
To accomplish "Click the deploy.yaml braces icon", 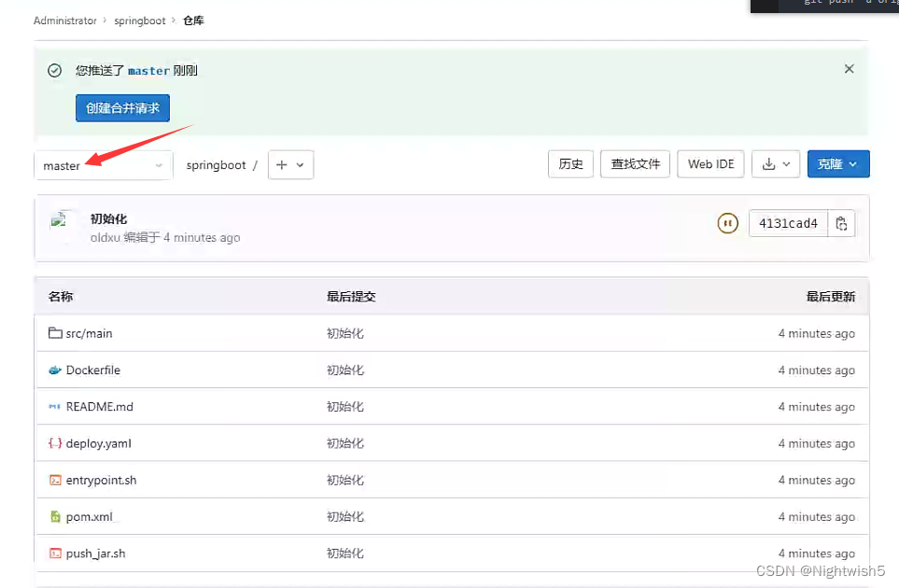I will click(54, 443).
